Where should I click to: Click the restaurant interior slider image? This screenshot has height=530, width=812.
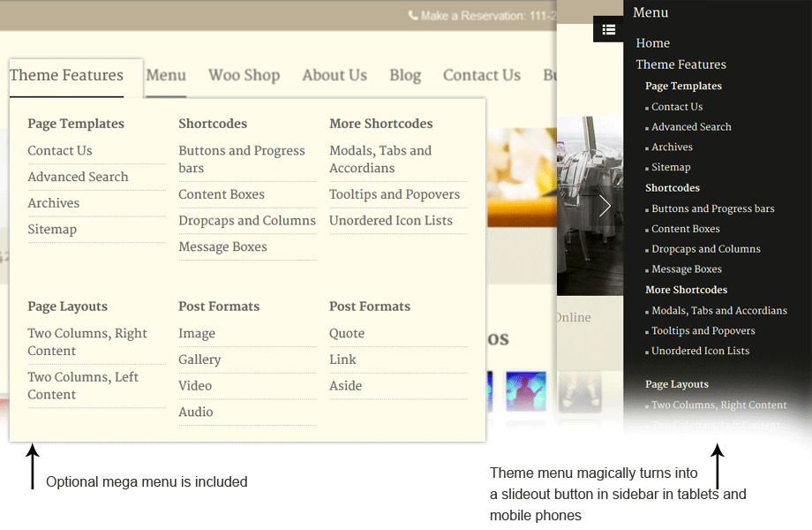click(590, 206)
